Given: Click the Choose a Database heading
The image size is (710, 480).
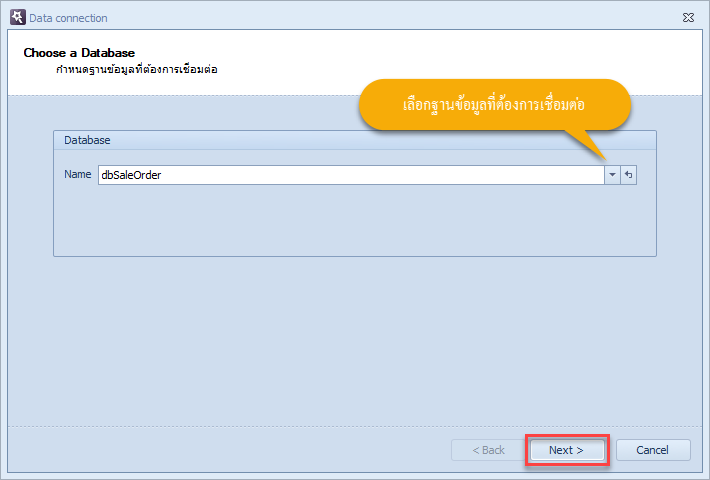Looking at the screenshot, I should tap(79, 53).
